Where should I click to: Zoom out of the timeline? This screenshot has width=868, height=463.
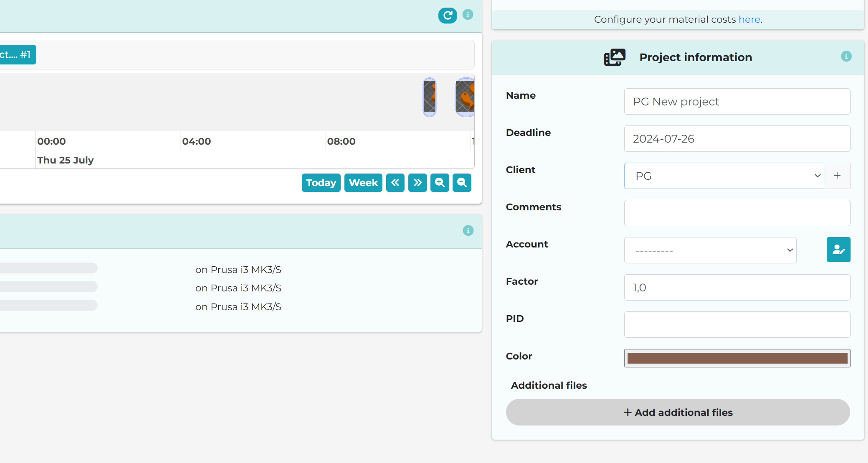(x=462, y=183)
